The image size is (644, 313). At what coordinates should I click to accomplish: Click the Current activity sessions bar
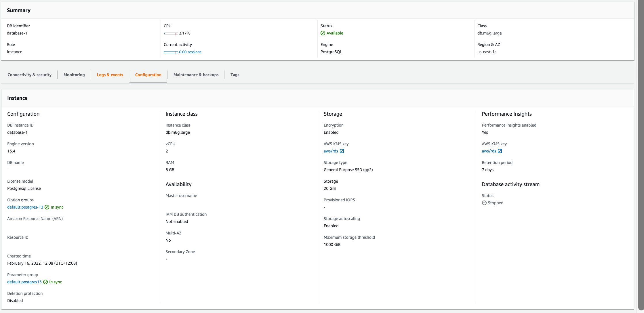(171, 52)
